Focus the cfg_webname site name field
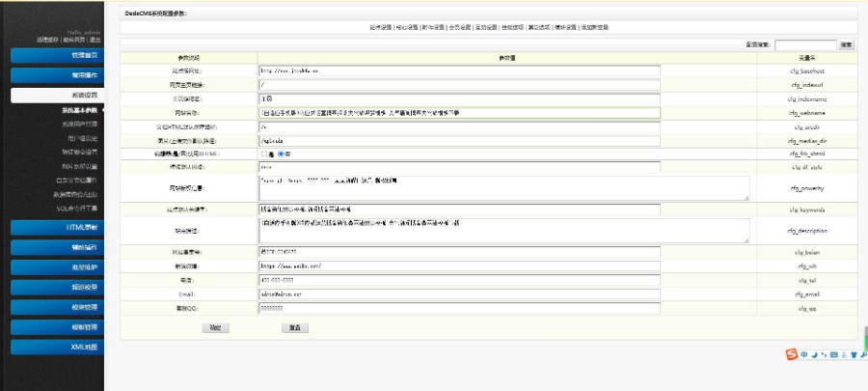This screenshot has height=391, width=868. pos(459,113)
